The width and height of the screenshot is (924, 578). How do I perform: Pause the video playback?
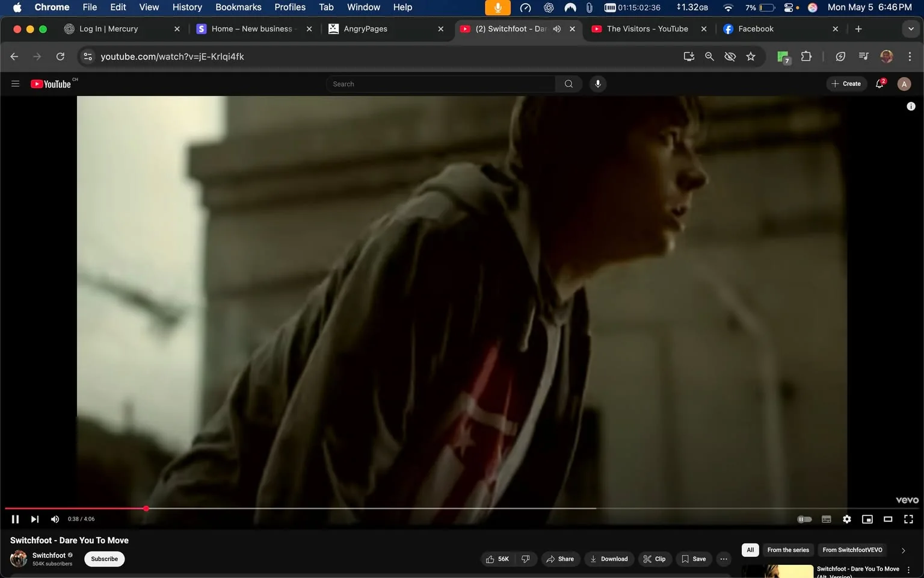[x=15, y=519]
